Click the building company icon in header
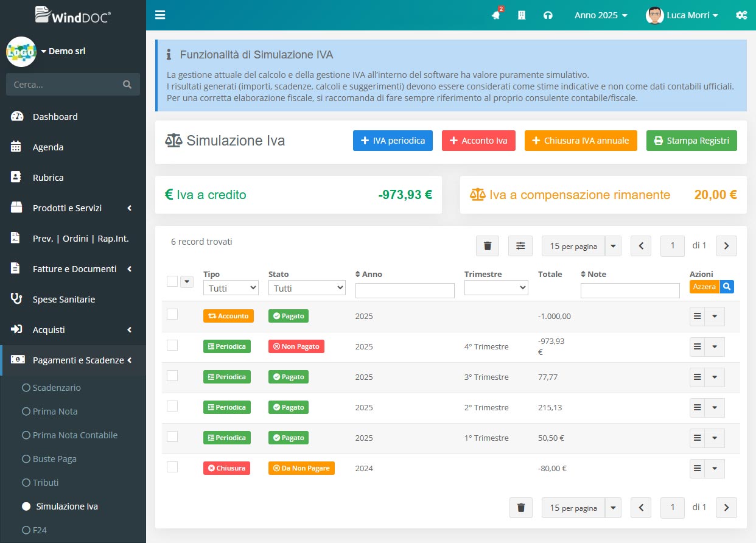 pyautogui.click(x=522, y=15)
